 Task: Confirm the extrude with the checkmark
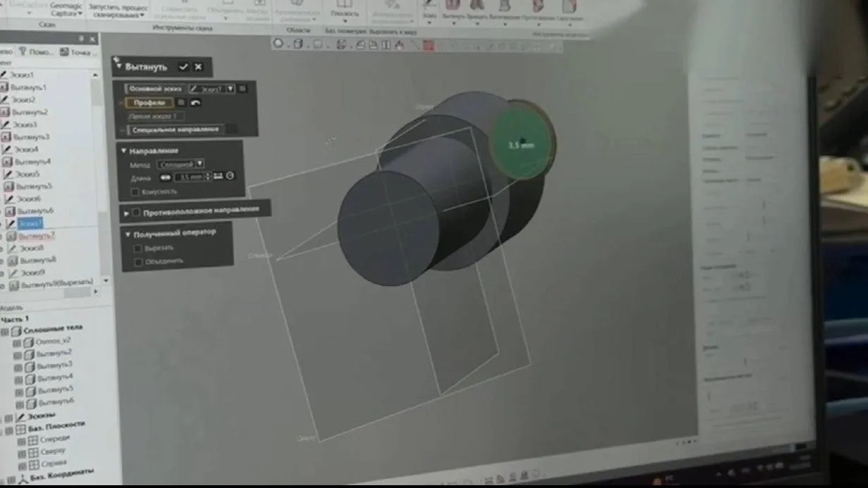coord(182,67)
